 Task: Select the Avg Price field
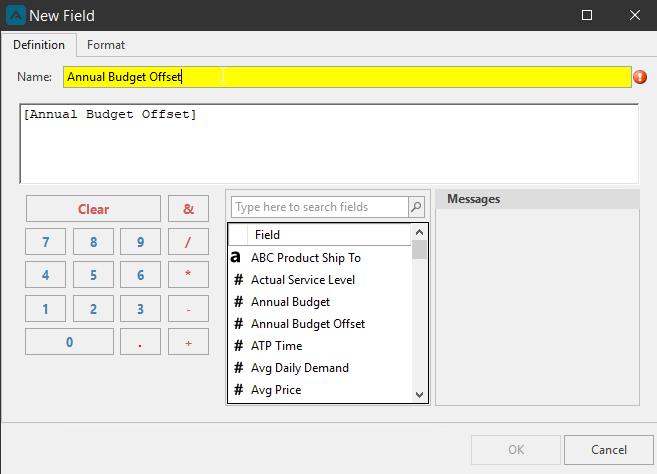tap(276, 390)
